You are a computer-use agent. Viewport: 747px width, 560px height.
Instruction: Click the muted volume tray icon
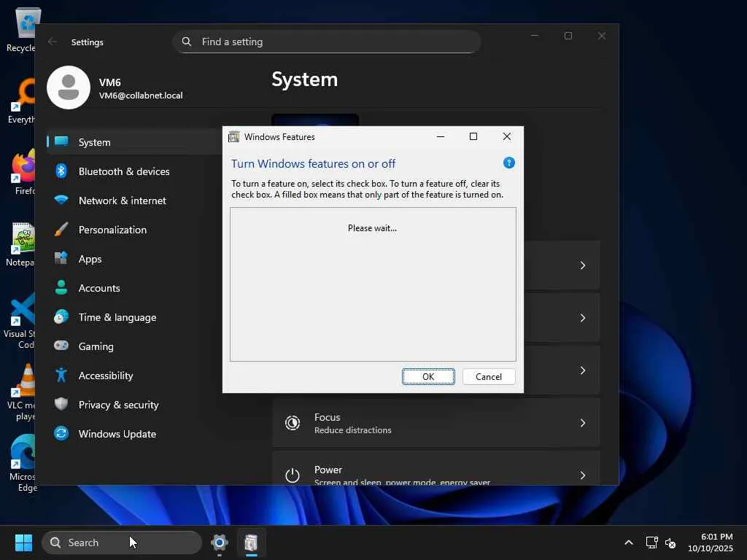[x=670, y=542]
